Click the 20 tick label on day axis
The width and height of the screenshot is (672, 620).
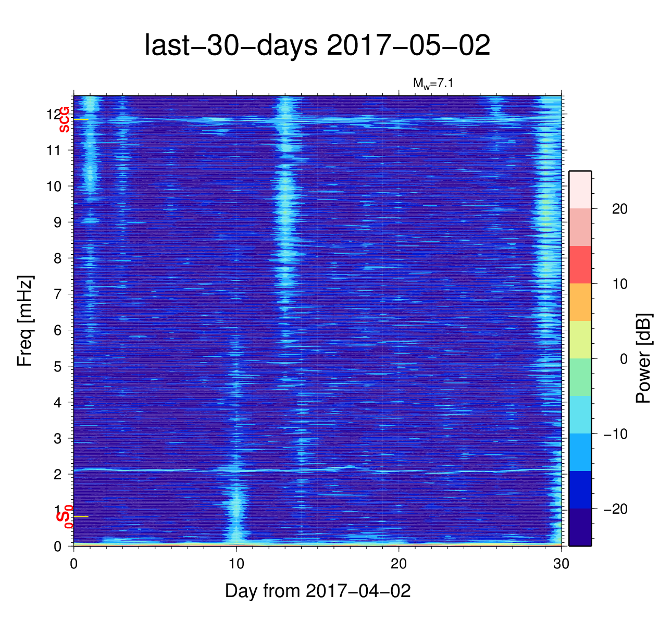point(399,564)
